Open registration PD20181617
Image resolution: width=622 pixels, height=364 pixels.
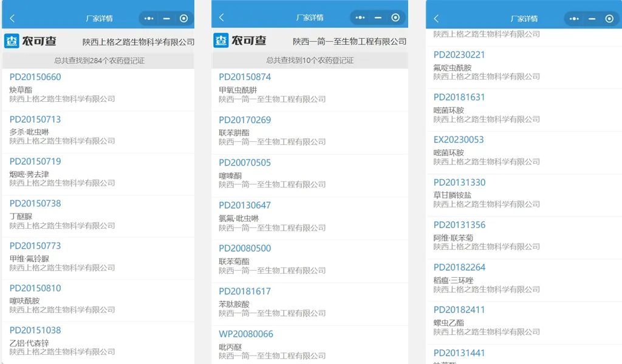245,291
